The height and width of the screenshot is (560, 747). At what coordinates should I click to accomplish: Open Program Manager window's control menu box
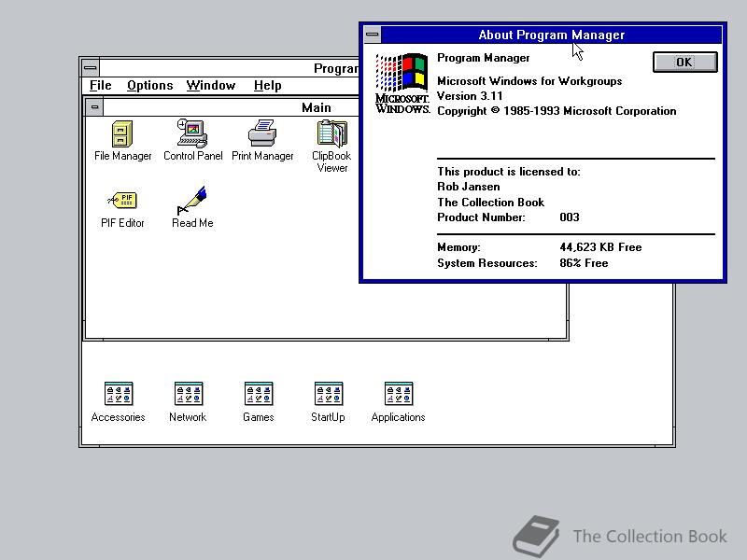(90, 67)
